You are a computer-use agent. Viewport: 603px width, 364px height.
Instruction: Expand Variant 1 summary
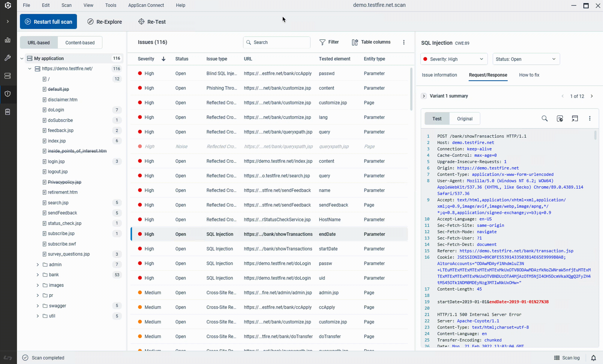pos(424,96)
